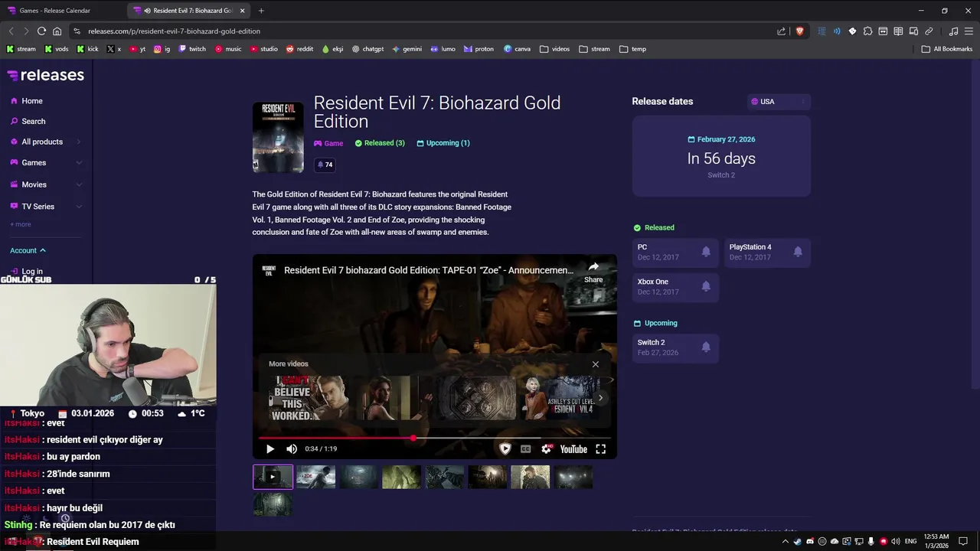Toggle the PC release notification bell
980x551 pixels.
pyautogui.click(x=706, y=252)
